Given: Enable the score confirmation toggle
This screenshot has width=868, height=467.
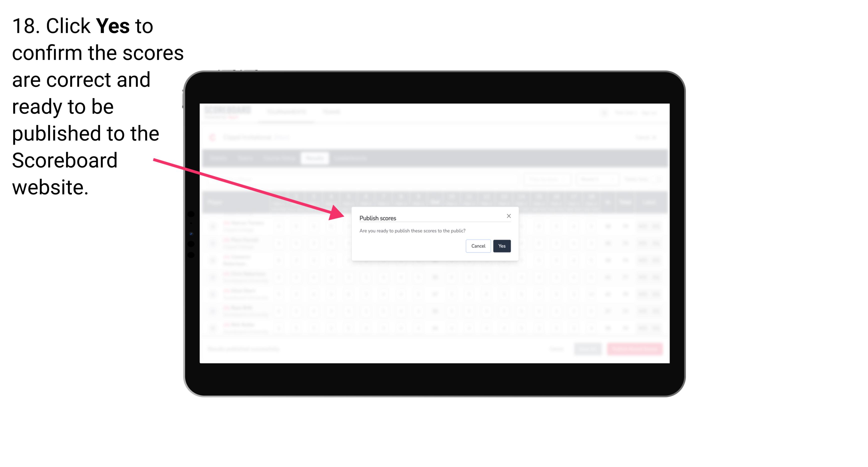Looking at the screenshot, I should tap(502, 245).
